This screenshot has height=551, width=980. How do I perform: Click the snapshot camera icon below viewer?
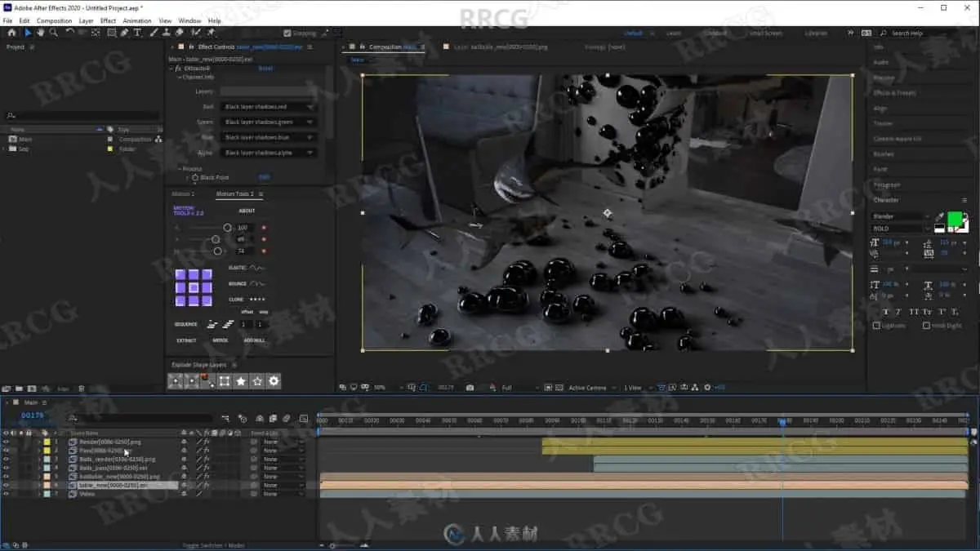470,388
